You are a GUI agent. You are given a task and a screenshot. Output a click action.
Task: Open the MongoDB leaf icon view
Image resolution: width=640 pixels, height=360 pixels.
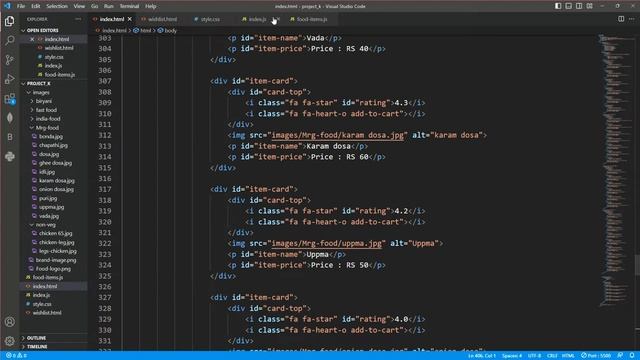(9, 118)
